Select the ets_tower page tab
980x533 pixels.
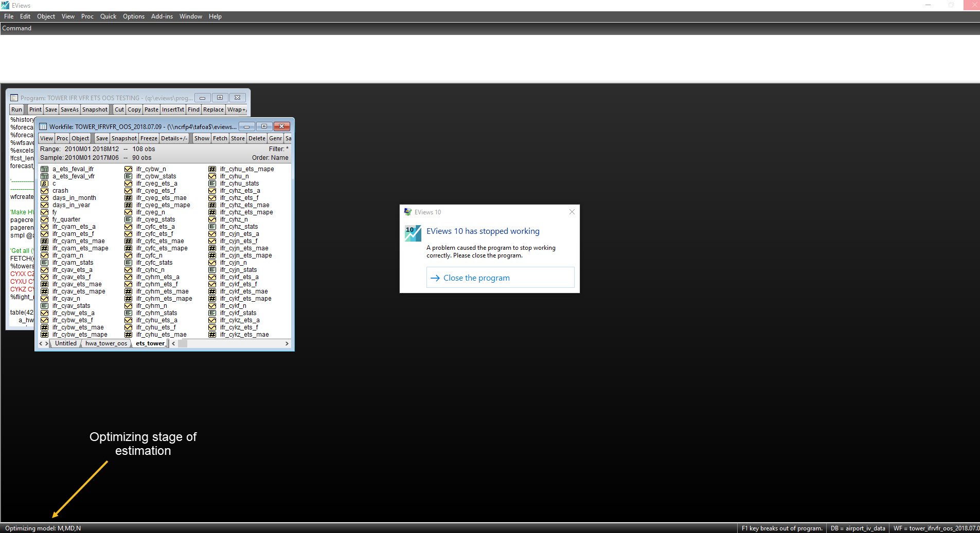150,343
